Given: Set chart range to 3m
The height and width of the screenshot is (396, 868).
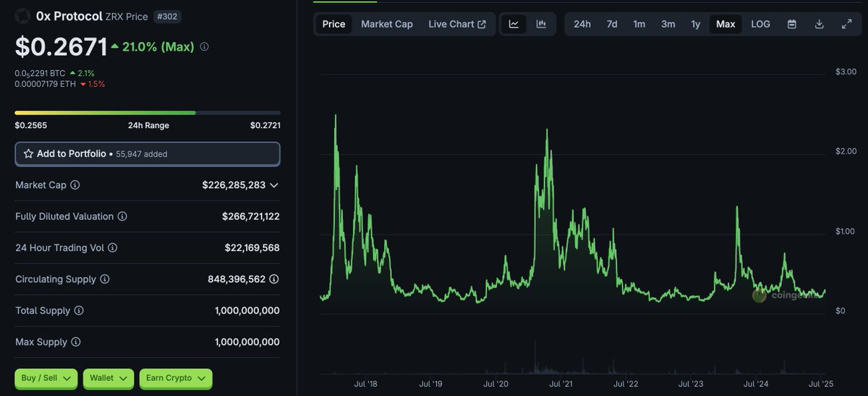Looking at the screenshot, I should click(x=668, y=24).
